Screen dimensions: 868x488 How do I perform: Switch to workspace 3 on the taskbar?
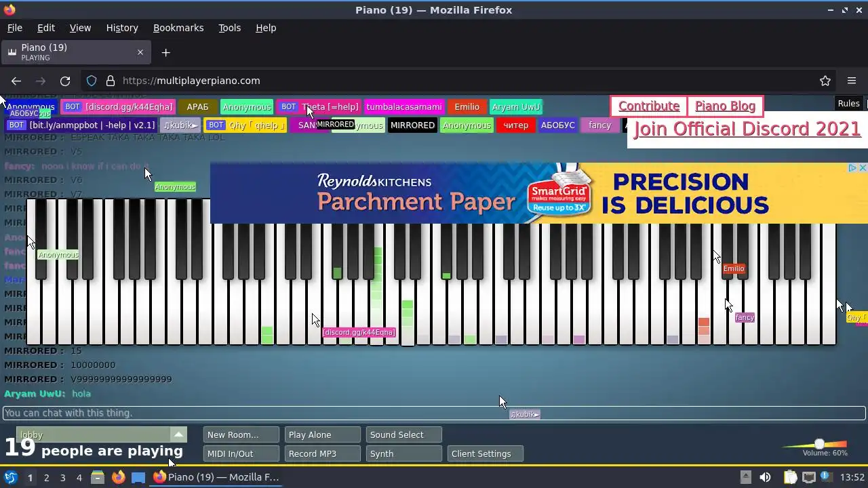62,477
